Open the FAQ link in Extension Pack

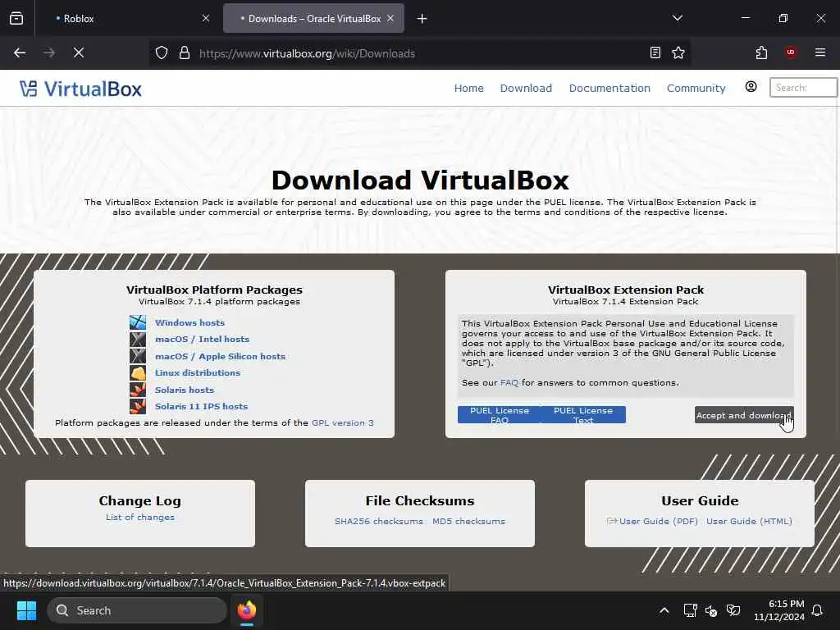[509, 382]
